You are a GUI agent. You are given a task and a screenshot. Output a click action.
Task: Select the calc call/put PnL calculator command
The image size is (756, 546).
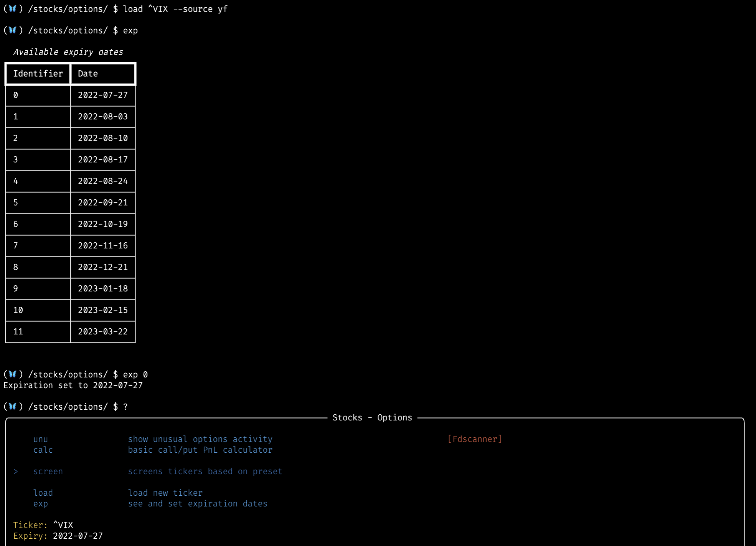coord(43,450)
